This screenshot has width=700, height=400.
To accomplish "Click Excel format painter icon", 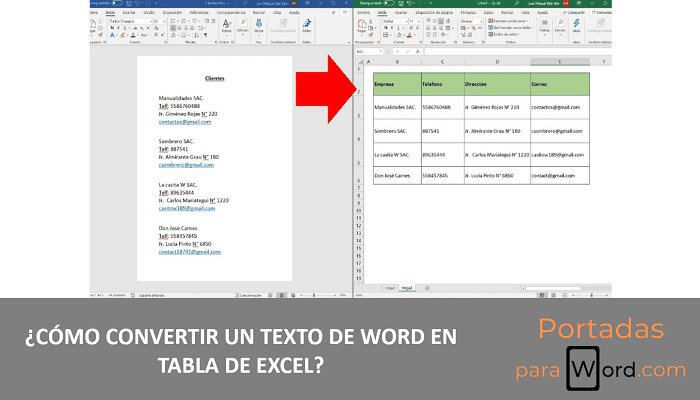I will 371,35.
